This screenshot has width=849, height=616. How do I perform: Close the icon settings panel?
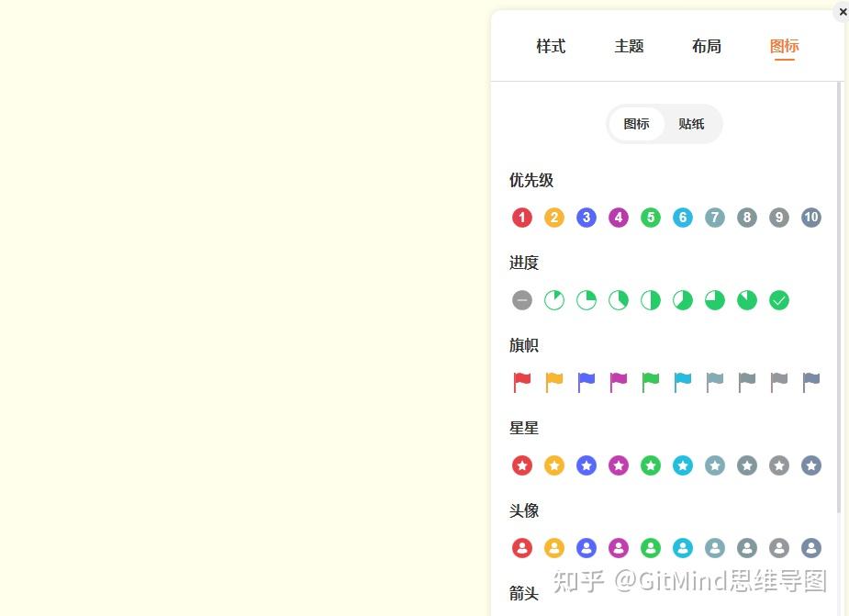(842, 12)
